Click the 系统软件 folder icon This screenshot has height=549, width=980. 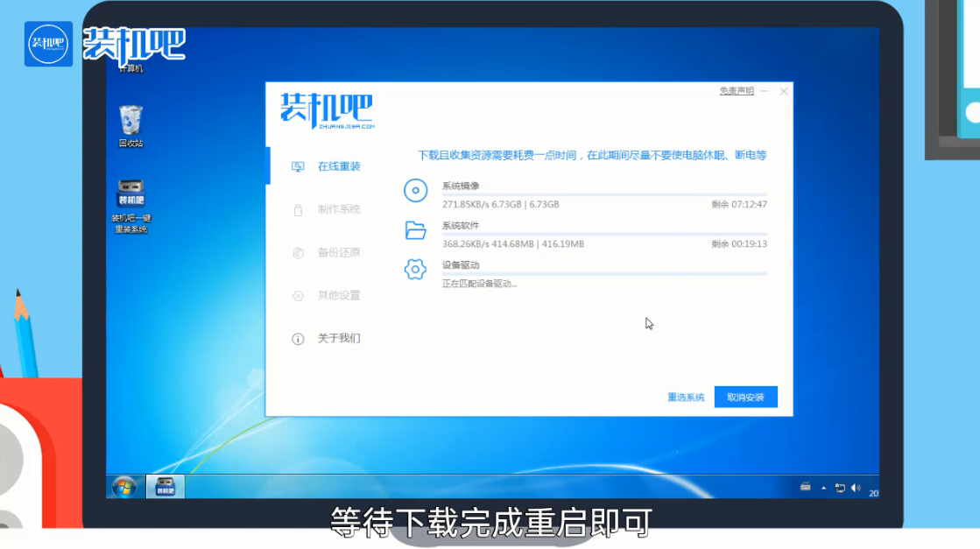416,229
